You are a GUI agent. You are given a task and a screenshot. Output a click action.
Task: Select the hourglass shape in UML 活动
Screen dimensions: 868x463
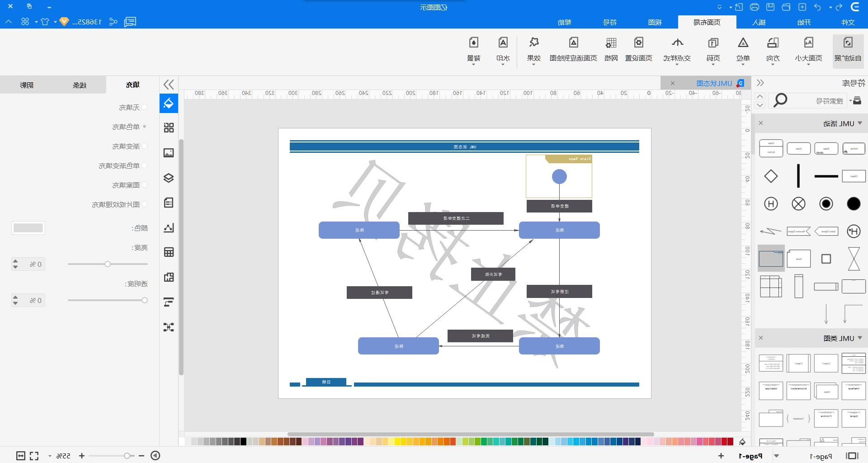click(x=854, y=259)
